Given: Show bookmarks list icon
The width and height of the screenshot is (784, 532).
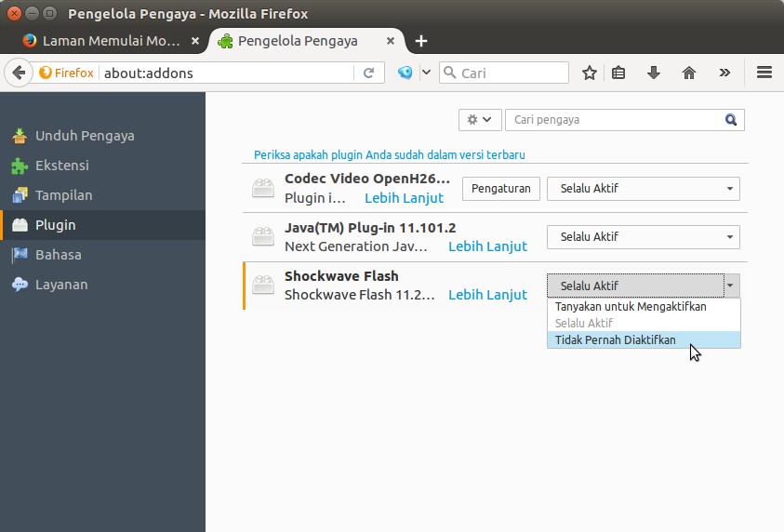Looking at the screenshot, I should [x=618, y=73].
